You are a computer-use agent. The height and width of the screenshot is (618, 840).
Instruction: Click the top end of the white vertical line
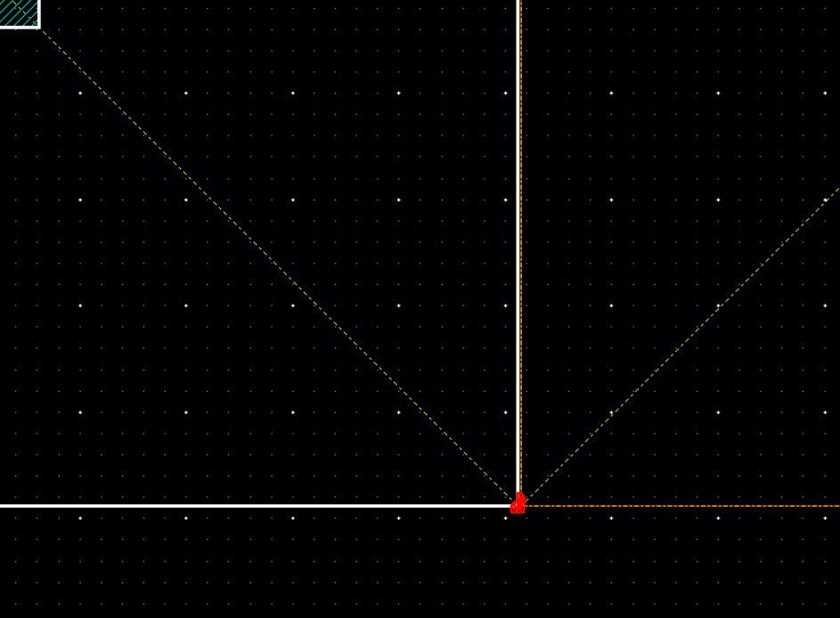[x=518, y=3]
